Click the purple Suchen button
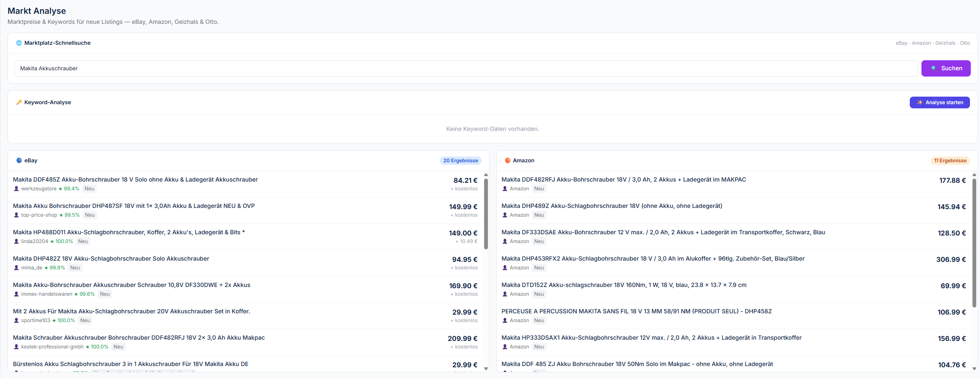 pos(946,68)
